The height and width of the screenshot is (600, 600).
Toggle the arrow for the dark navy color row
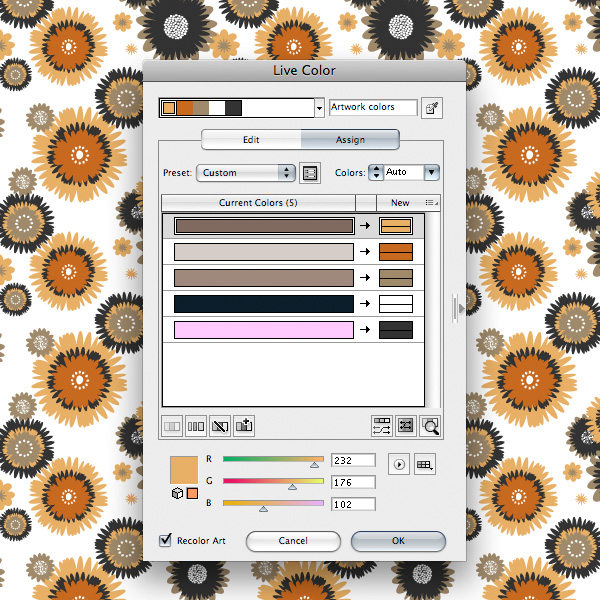pos(365,303)
